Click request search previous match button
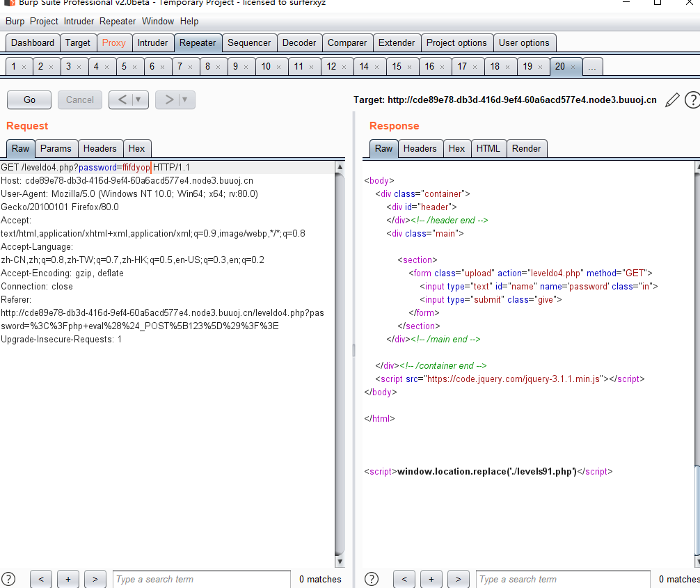The image size is (700, 588). coord(41,579)
